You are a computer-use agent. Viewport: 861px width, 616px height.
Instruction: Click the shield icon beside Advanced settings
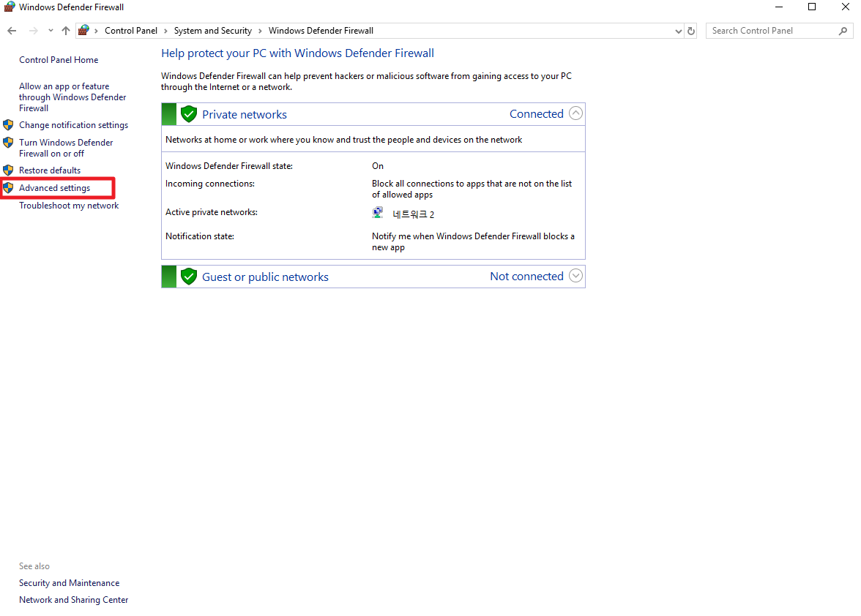[x=8, y=188]
